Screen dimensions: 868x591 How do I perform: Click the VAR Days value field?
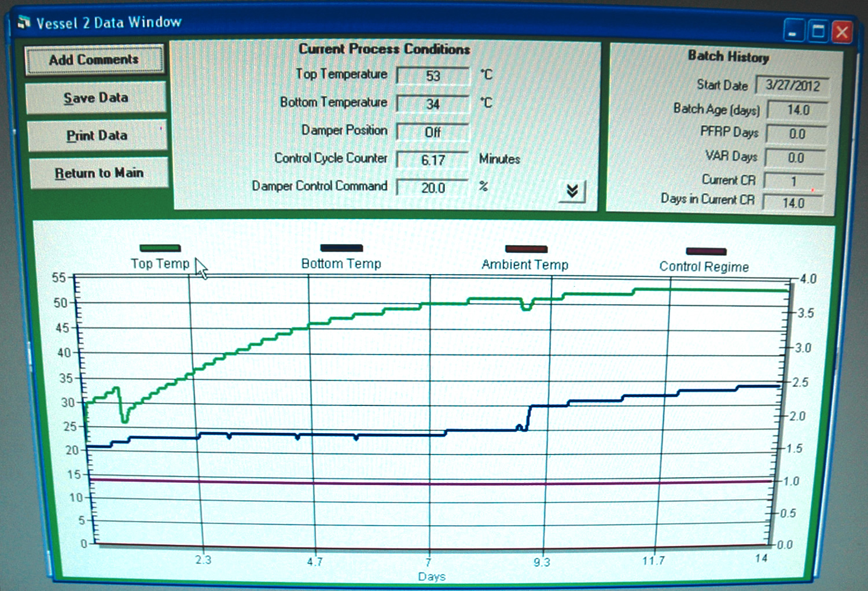pyautogui.click(x=796, y=157)
